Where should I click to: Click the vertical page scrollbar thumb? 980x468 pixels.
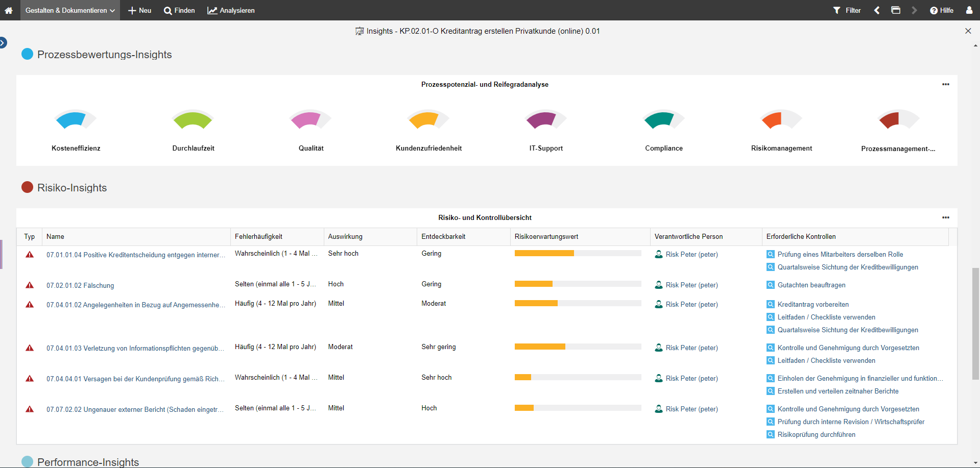(x=975, y=324)
